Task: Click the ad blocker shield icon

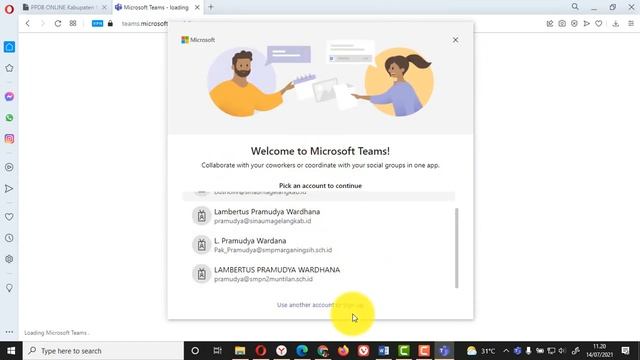Action: point(574,24)
